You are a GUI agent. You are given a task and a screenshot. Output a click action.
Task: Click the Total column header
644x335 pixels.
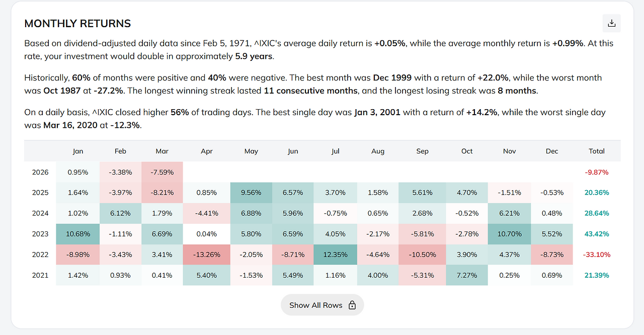(x=597, y=151)
